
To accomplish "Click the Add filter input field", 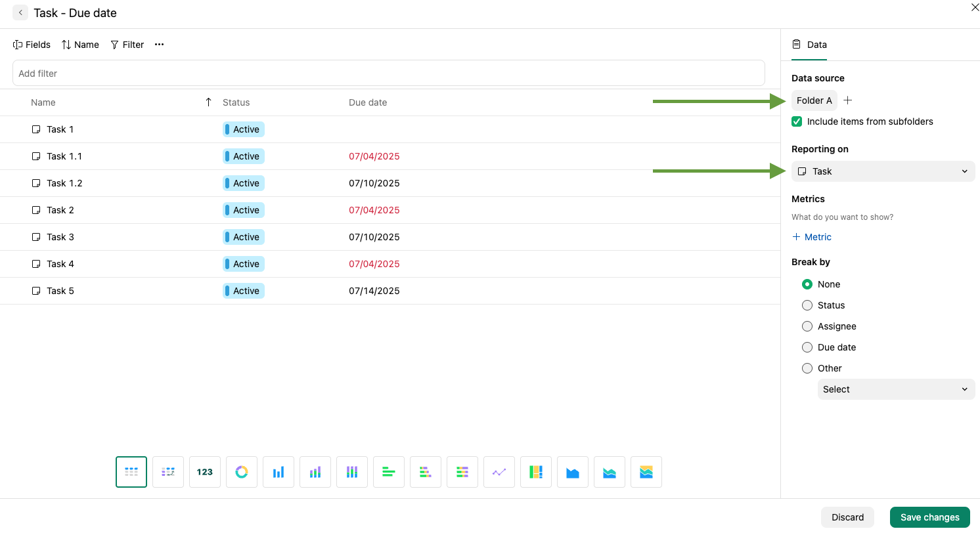I will click(388, 74).
